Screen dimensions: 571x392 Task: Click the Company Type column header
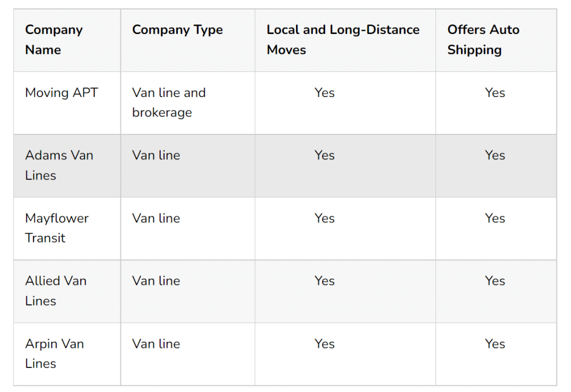[187, 40]
